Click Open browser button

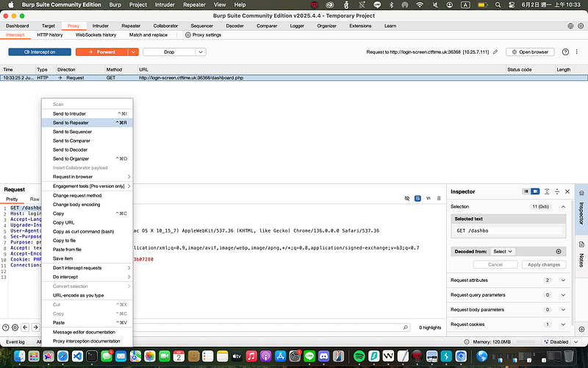530,52
